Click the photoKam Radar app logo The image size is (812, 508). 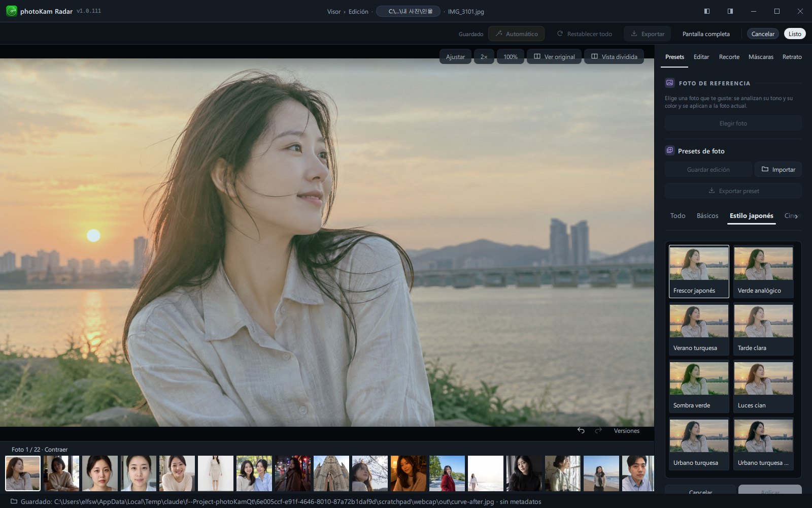pos(11,11)
